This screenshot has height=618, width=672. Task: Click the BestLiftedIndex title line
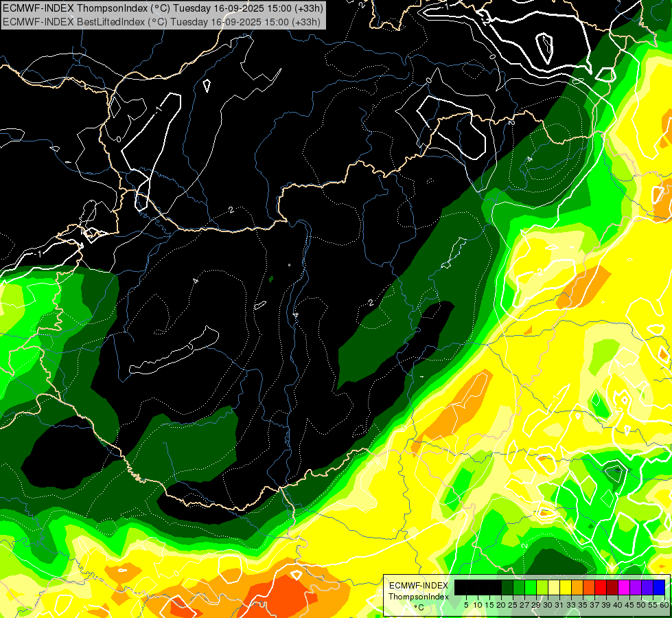161,21
